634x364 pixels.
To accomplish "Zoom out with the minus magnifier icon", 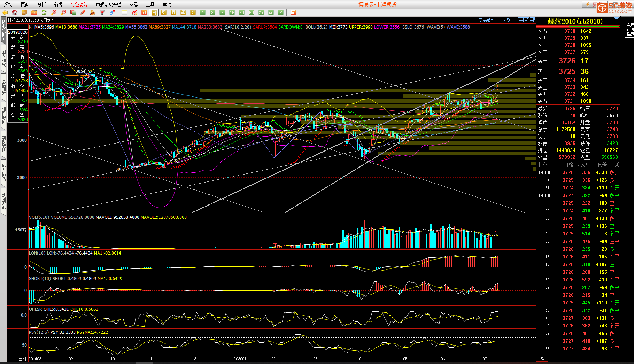I will (63, 13).
